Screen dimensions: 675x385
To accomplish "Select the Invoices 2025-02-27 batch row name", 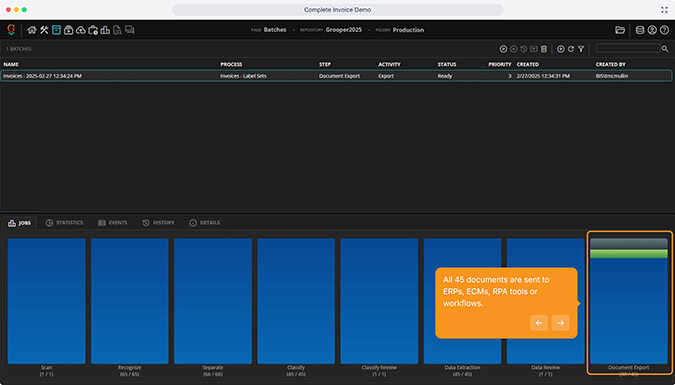I will coord(42,76).
